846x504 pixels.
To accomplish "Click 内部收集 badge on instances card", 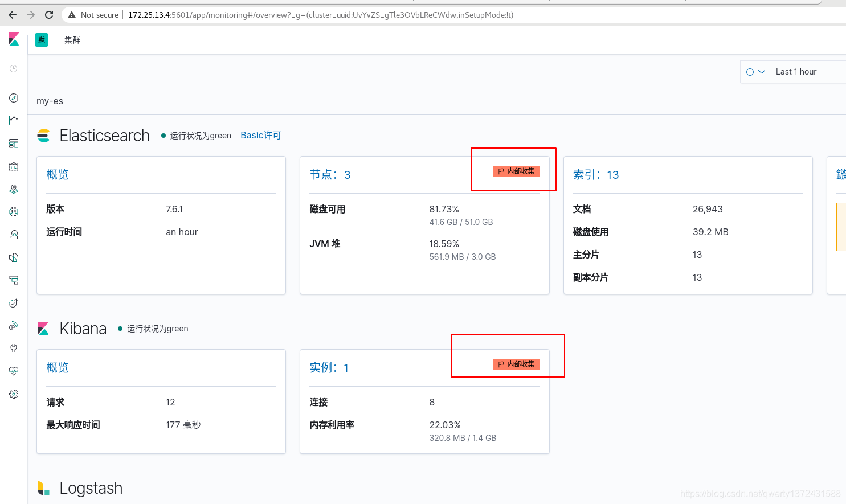I will (516, 364).
